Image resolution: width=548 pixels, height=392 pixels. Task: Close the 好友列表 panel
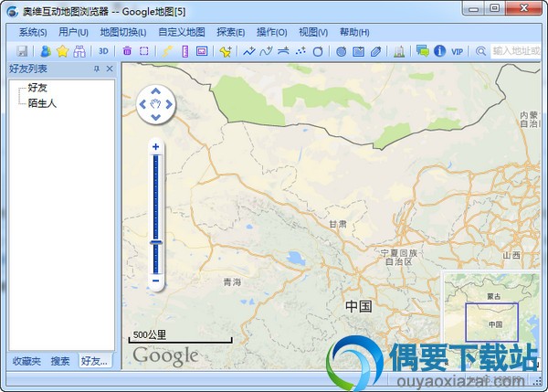110,69
